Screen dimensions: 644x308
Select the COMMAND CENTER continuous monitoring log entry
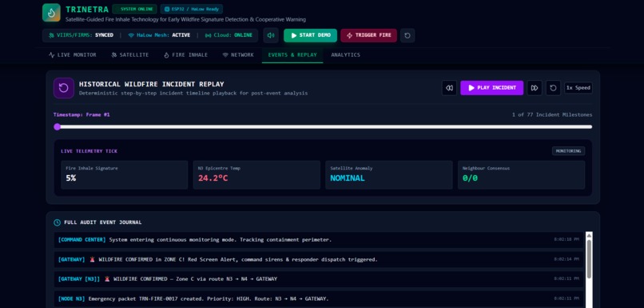[319, 240]
